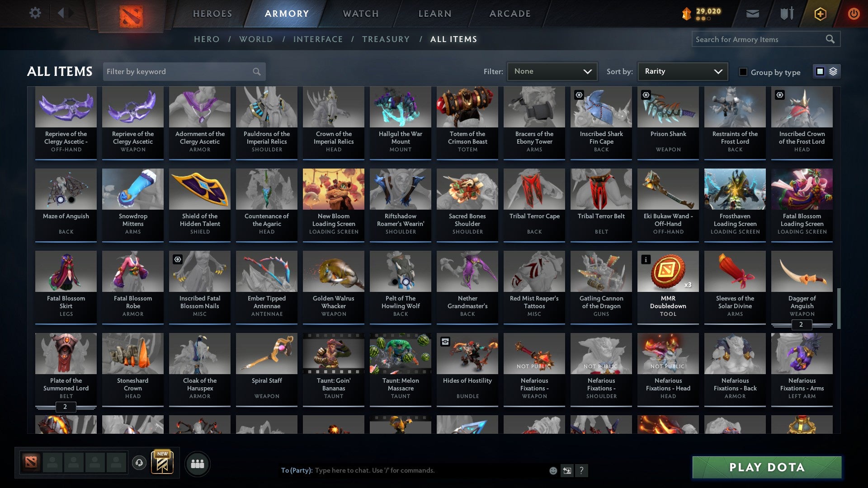Image resolution: width=868 pixels, height=488 pixels.
Task: Open the mail notifications icon
Action: [x=753, y=14]
